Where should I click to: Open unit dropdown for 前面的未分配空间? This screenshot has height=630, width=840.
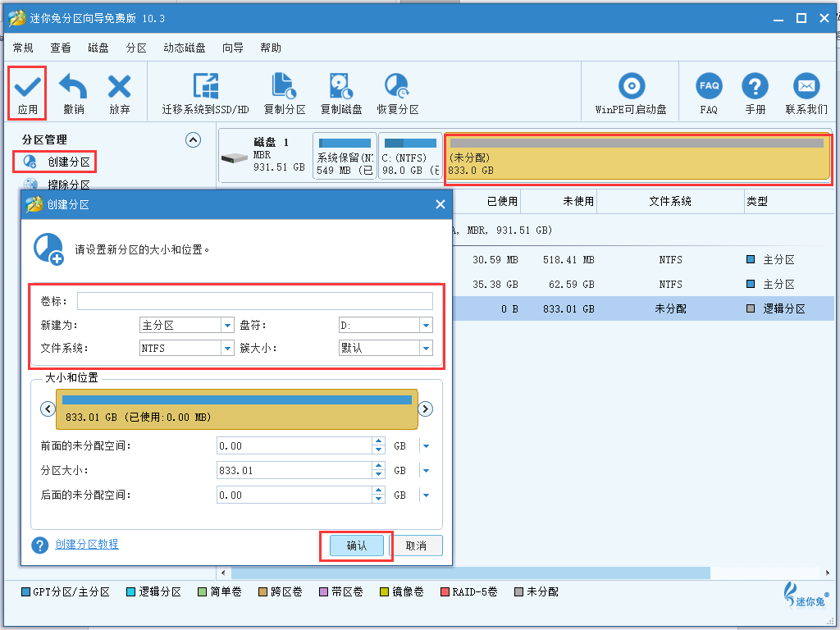click(x=426, y=445)
